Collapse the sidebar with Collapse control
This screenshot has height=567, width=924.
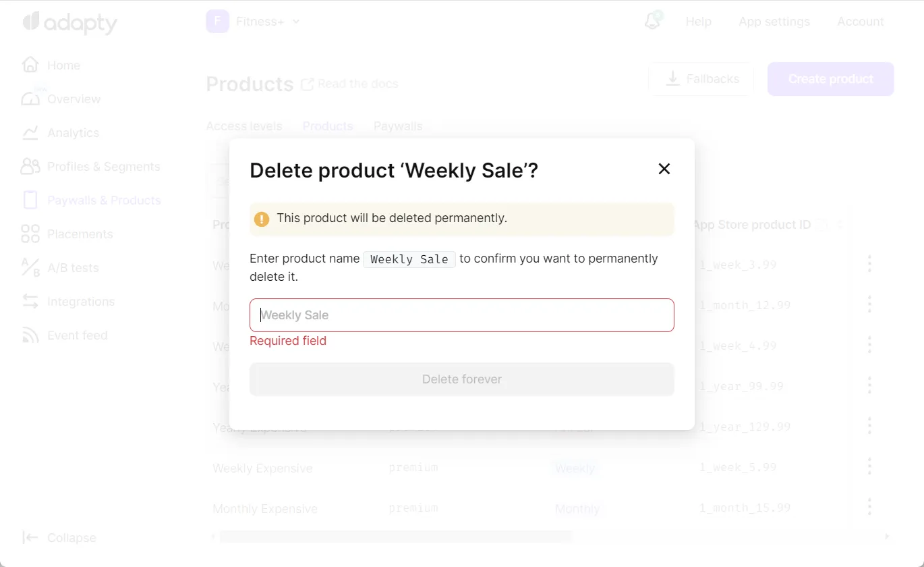coord(59,537)
